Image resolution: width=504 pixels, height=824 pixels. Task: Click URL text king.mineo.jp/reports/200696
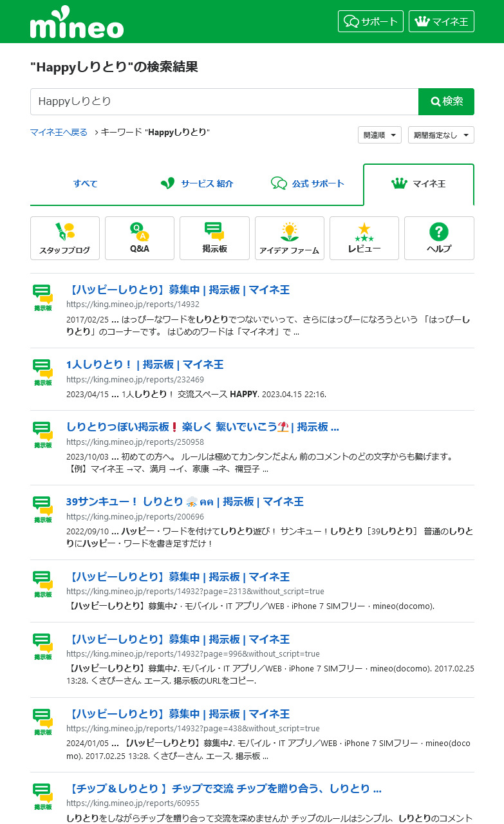135,517
